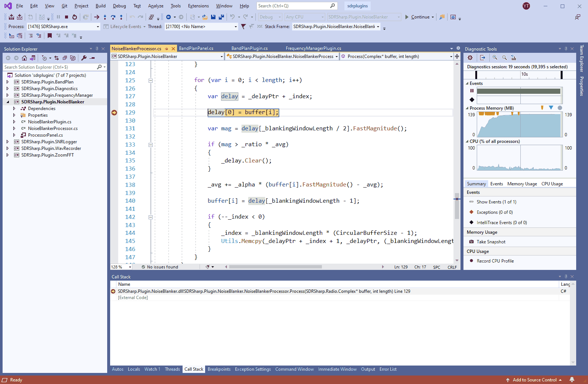Viewport: 588px width, 384px height.
Task: Switch to BandPlanPanel.cs tab
Action: pos(196,48)
